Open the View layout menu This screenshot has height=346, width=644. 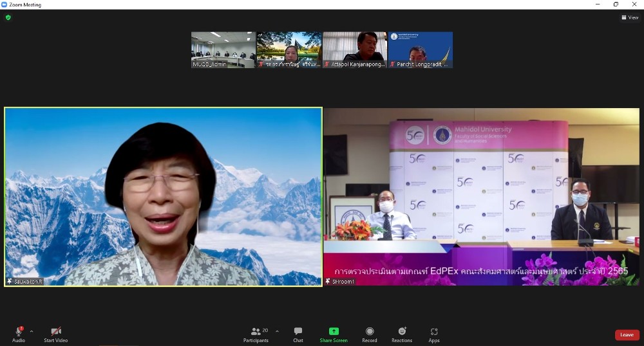[x=629, y=17]
